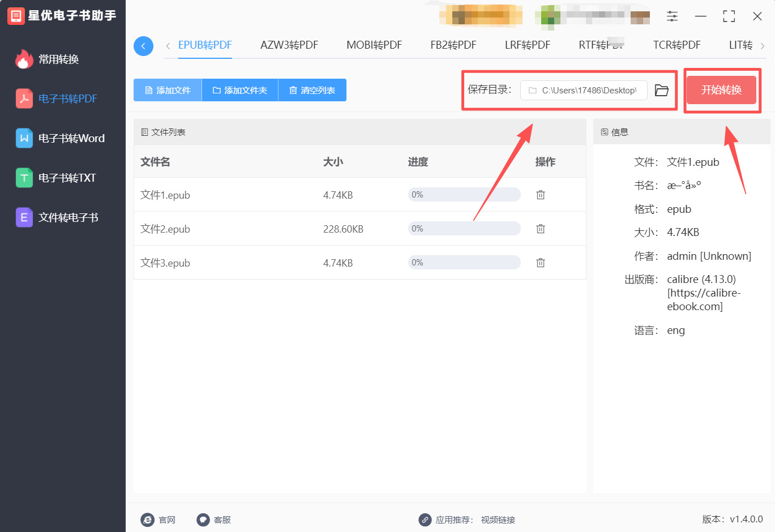Click the progress bar of 文件2.epub

tap(464, 229)
